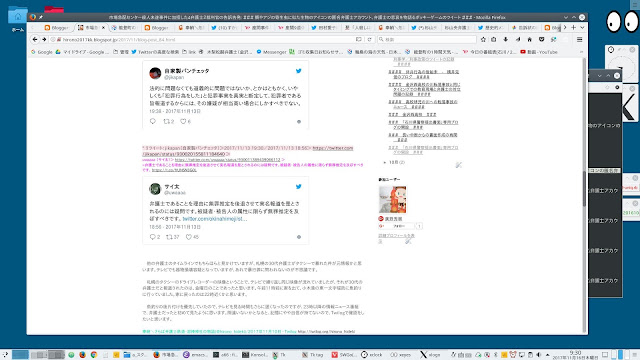Click the volume icon in the system tray
Screen dimensions: 640x360
pyautogui.click(x=538, y=355)
